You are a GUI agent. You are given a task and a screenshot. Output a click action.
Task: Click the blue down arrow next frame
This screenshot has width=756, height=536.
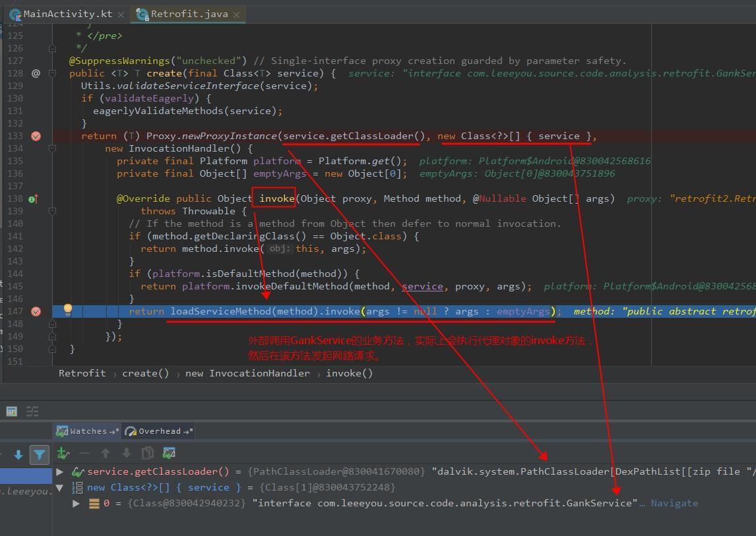point(18,454)
